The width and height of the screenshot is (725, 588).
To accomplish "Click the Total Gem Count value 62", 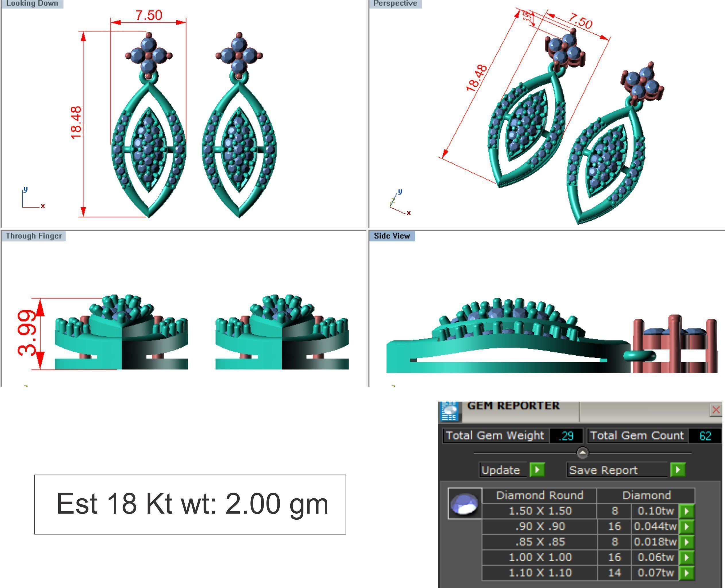I will click(705, 435).
